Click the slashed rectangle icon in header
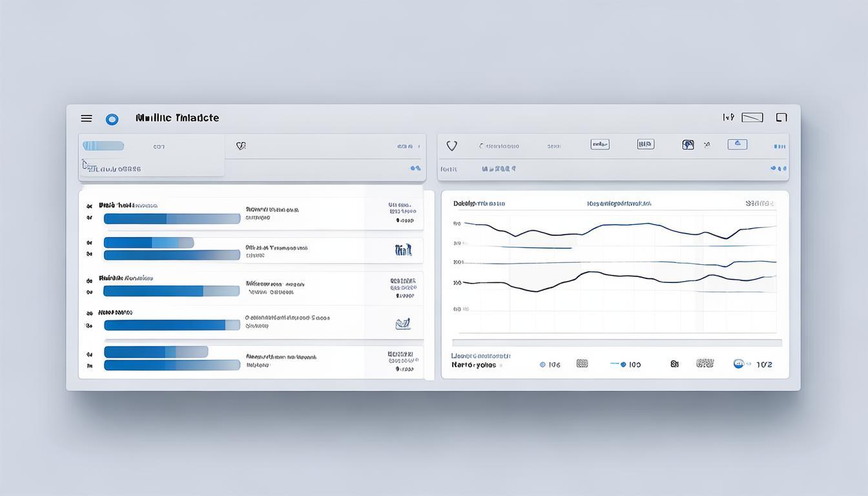The image size is (868, 496). tap(752, 118)
